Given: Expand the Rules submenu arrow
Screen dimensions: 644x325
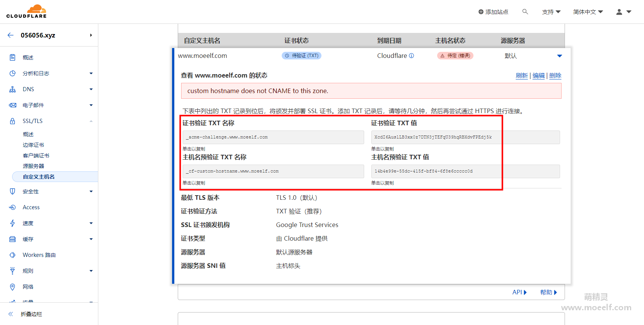Looking at the screenshot, I should pos(91,271).
